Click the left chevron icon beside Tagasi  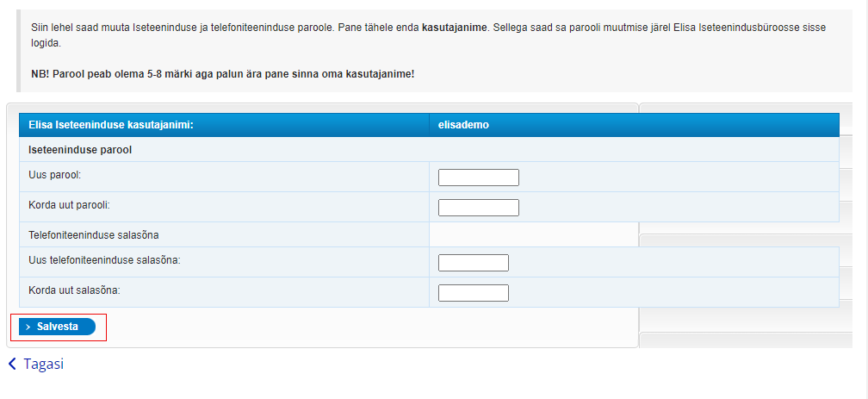click(x=12, y=365)
